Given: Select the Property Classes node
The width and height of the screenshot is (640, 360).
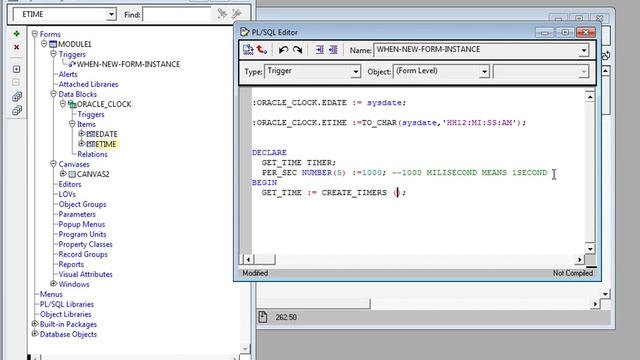Looking at the screenshot, I should (x=85, y=244).
